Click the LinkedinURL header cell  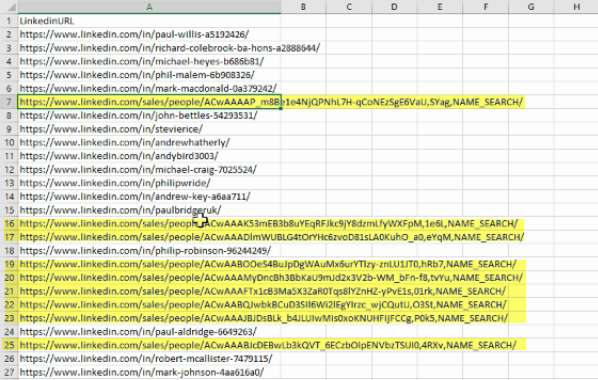click(149, 21)
